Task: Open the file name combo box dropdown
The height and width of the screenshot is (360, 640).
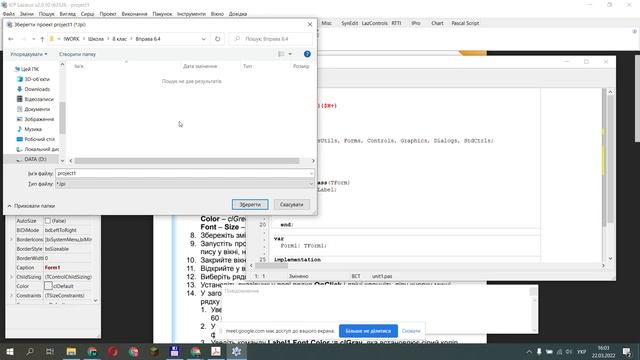Action: pyautogui.click(x=311, y=173)
